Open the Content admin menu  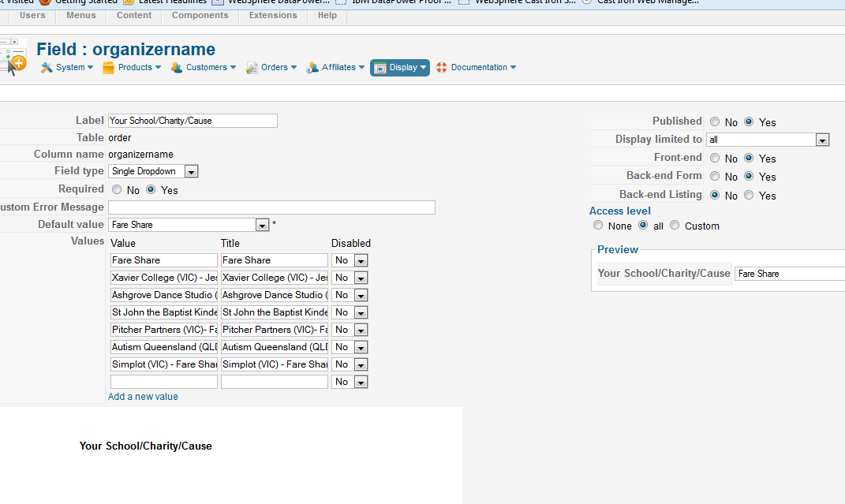[x=134, y=16]
